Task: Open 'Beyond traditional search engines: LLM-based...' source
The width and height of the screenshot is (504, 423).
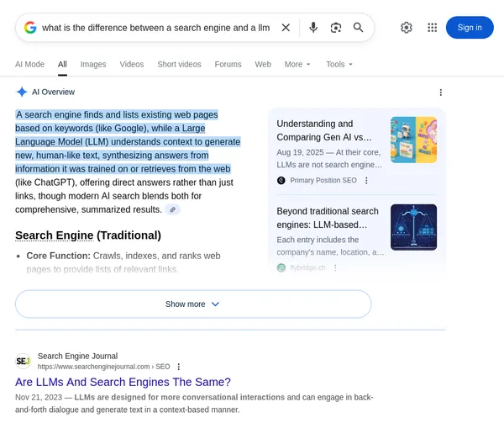Action: [x=328, y=218]
